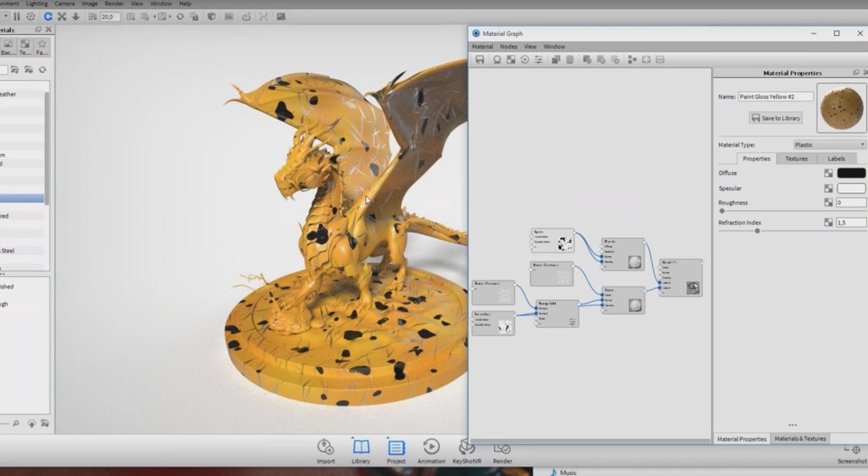
Task: Switch to the Properties tab
Action: click(756, 159)
